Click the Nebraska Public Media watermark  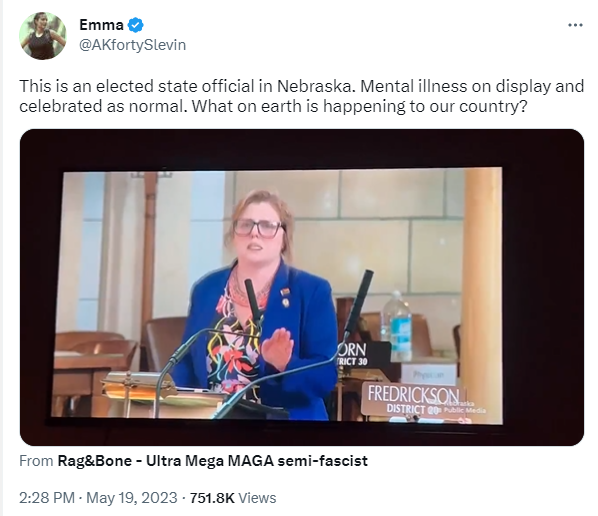(x=461, y=407)
